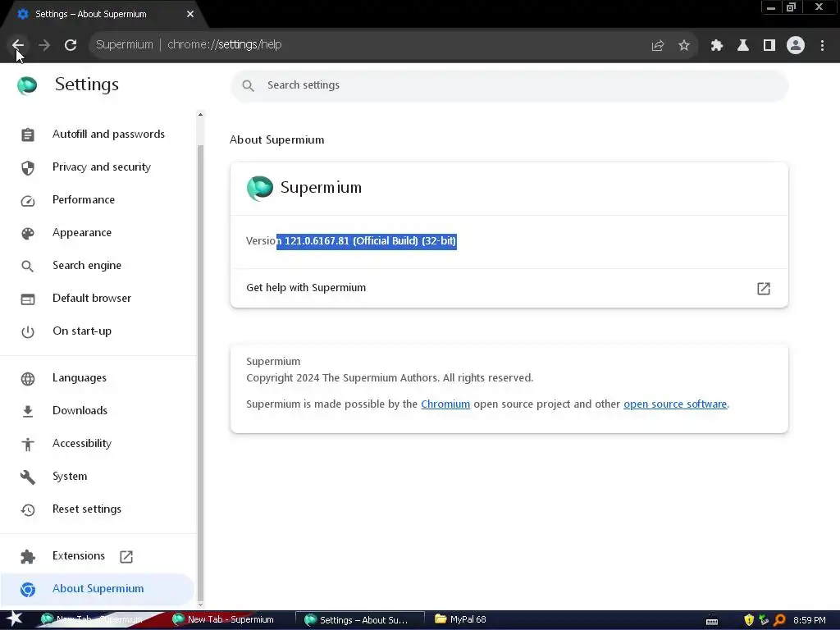Click the highlighted version number text
The image size is (840, 630).
(x=367, y=241)
